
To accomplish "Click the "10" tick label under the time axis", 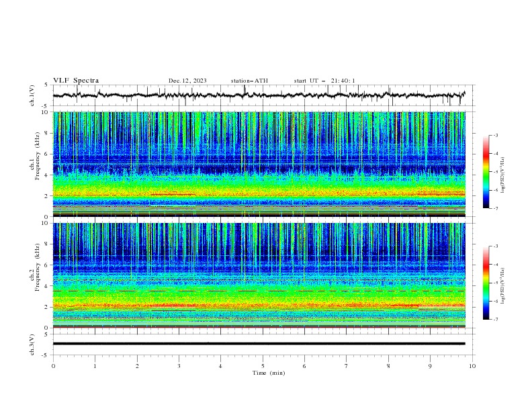I will 472,366.
